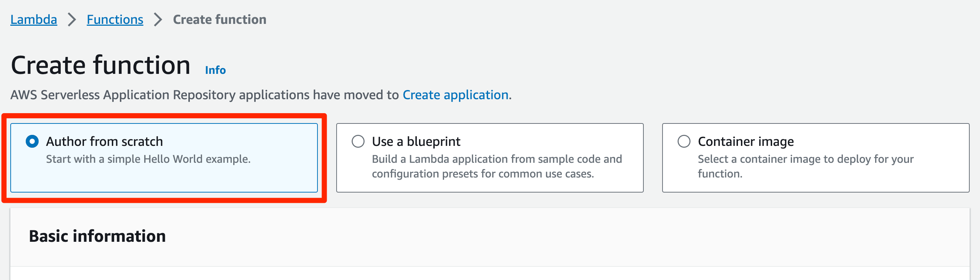Follow the 'Create application' link
980x280 pixels.
coord(455,94)
